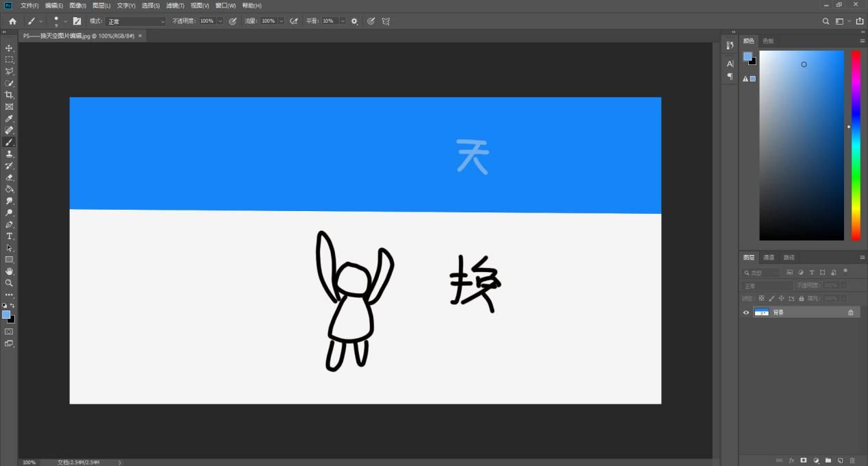This screenshot has height=466, width=868.
Task: Expand the 平滑 smoothing dropdown arrow
Action: click(343, 21)
